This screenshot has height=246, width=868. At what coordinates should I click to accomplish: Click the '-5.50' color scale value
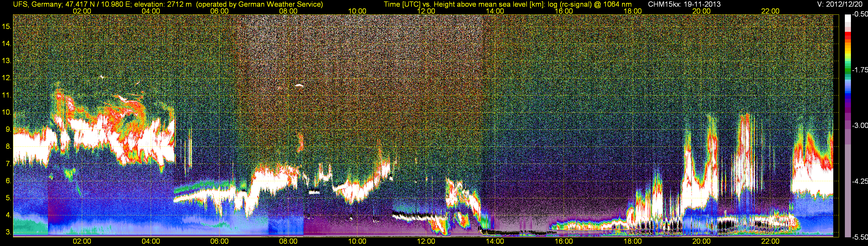860,237
